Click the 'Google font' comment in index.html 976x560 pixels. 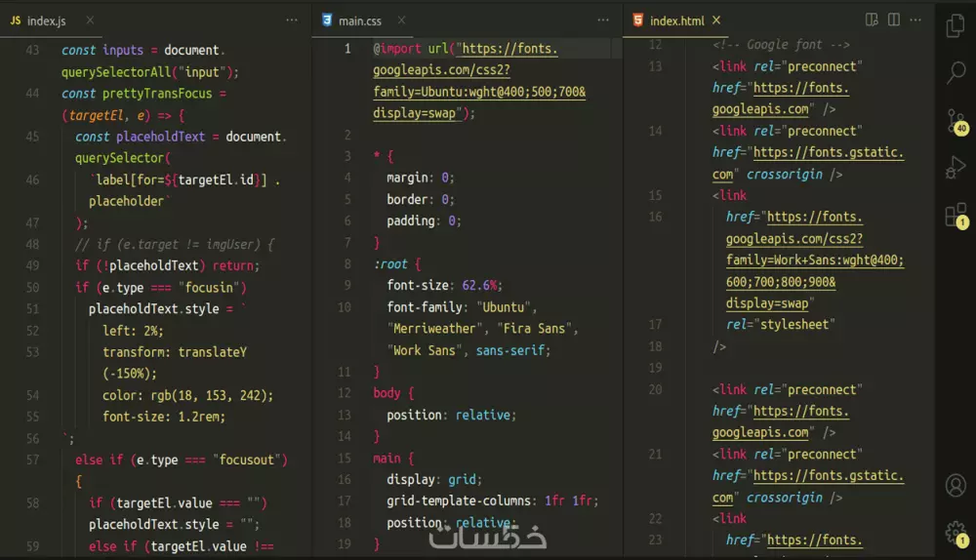(781, 44)
